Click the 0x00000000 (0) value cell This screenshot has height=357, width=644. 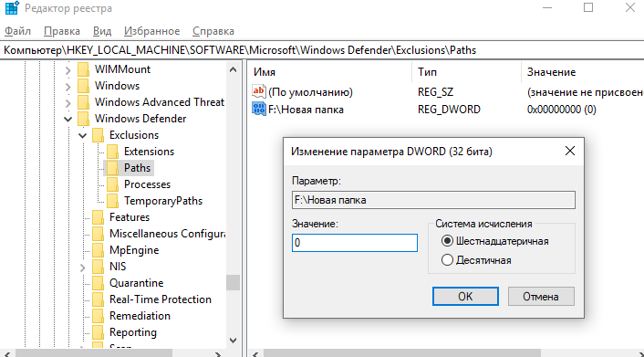point(561,110)
